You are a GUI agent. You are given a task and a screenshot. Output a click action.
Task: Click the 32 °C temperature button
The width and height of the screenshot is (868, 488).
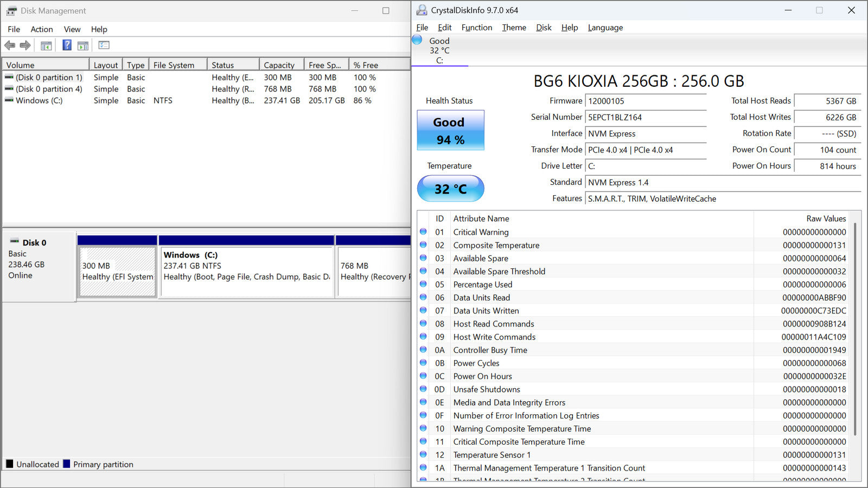pyautogui.click(x=450, y=189)
